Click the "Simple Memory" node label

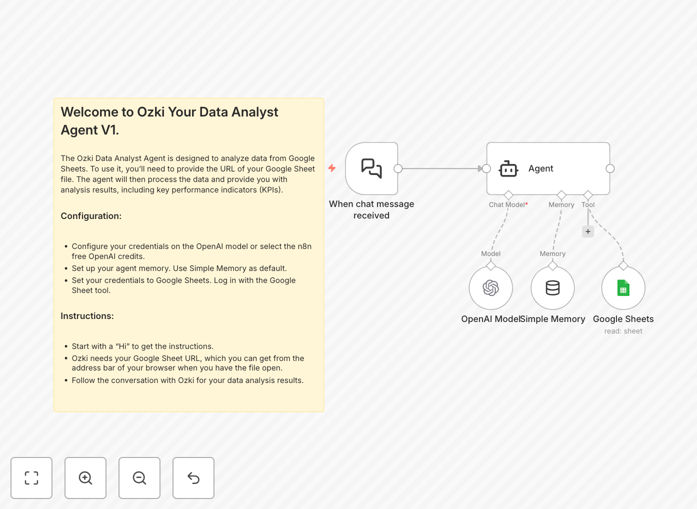click(x=553, y=319)
